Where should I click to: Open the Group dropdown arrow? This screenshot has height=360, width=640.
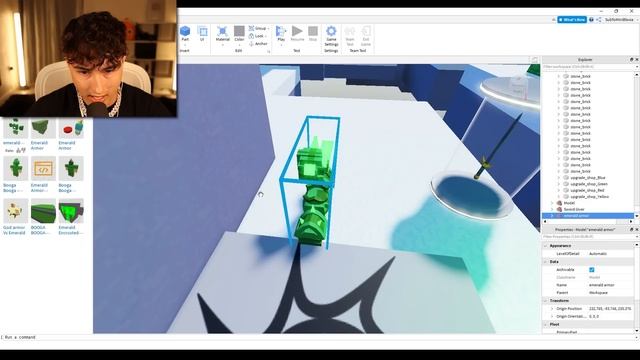click(x=269, y=29)
